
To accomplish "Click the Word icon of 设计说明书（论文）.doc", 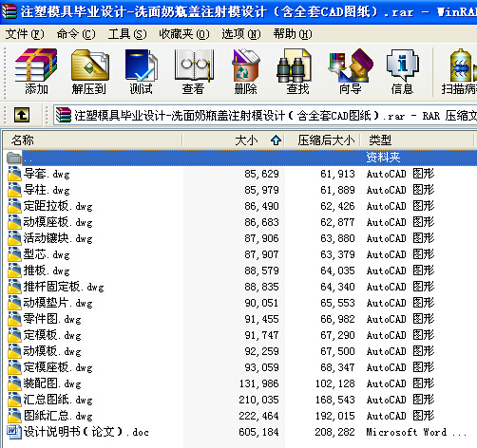I will tap(14, 432).
